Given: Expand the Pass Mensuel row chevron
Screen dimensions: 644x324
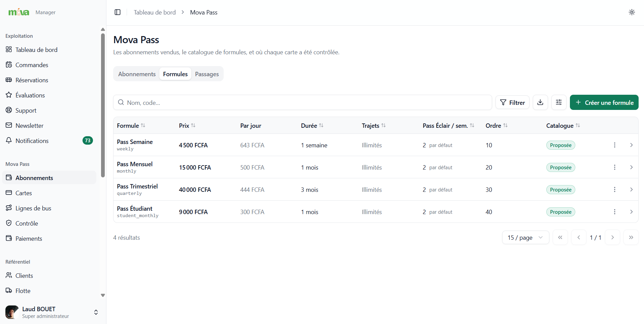Looking at the screenshot, I should tap(631, 167).
